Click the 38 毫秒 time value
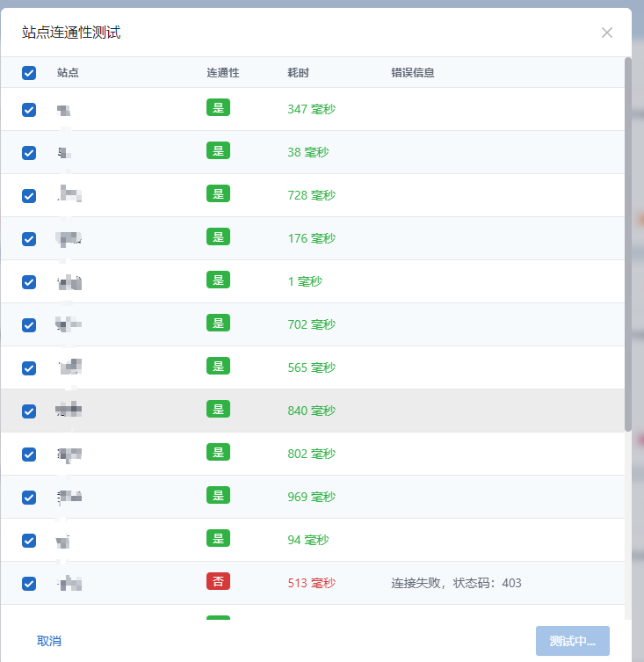The height and width of the screenshot is (662, 644). 308,152
